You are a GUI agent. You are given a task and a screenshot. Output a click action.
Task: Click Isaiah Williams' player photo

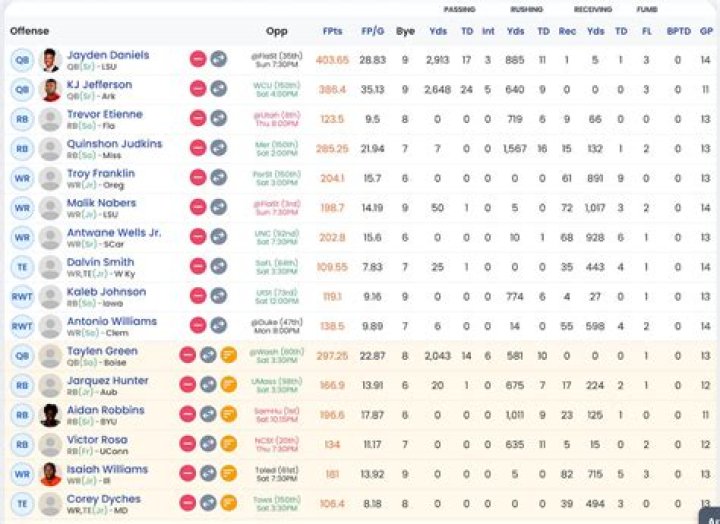point(50,474)
